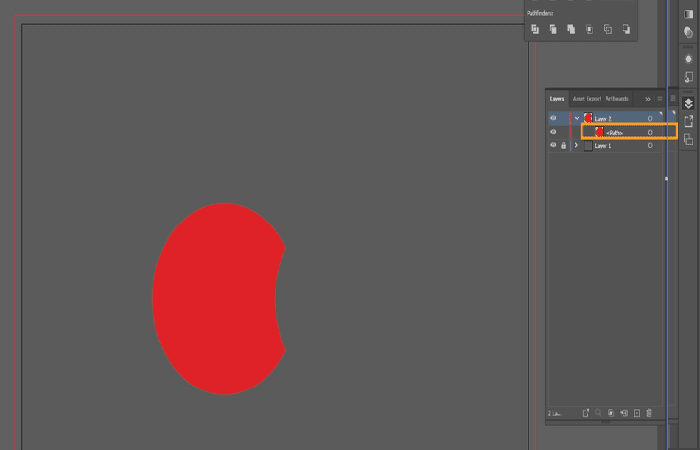Click the Layer 1 thumbnail
The height and width of the screenshot is (450, 700).
pos(588,146)
